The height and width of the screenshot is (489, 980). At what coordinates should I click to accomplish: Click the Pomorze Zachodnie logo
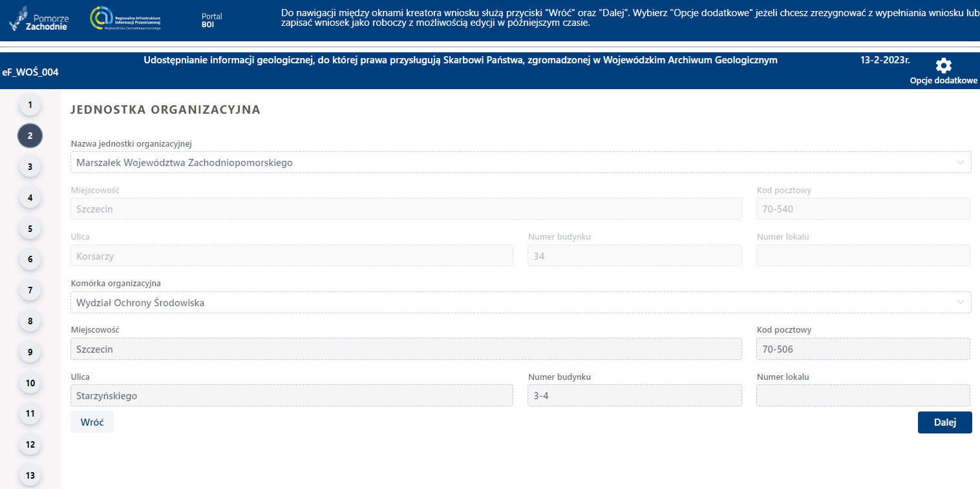pos(39,19)
